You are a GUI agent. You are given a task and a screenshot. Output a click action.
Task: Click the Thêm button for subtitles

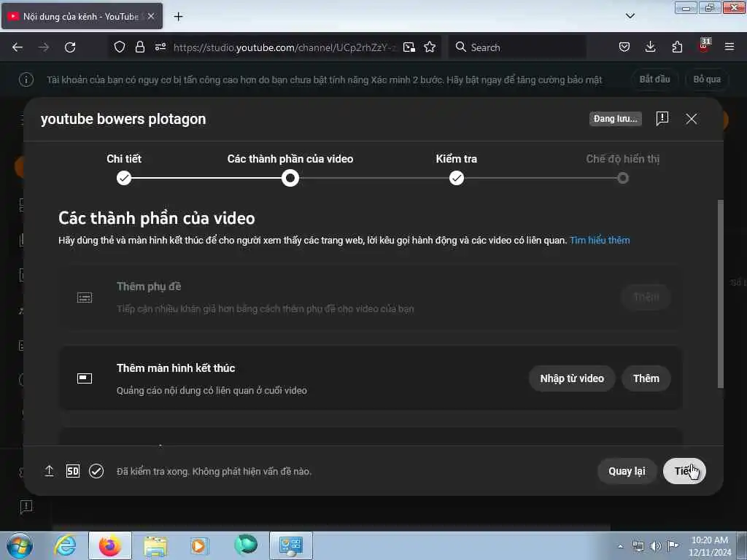646,297
